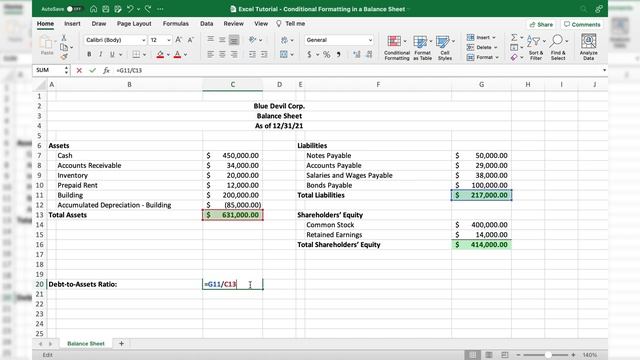The height and width of the screenshot is (360, 640).
Task: Click the Increase Decimal icon
Action: pyautogui.click(x=357, y=54)
